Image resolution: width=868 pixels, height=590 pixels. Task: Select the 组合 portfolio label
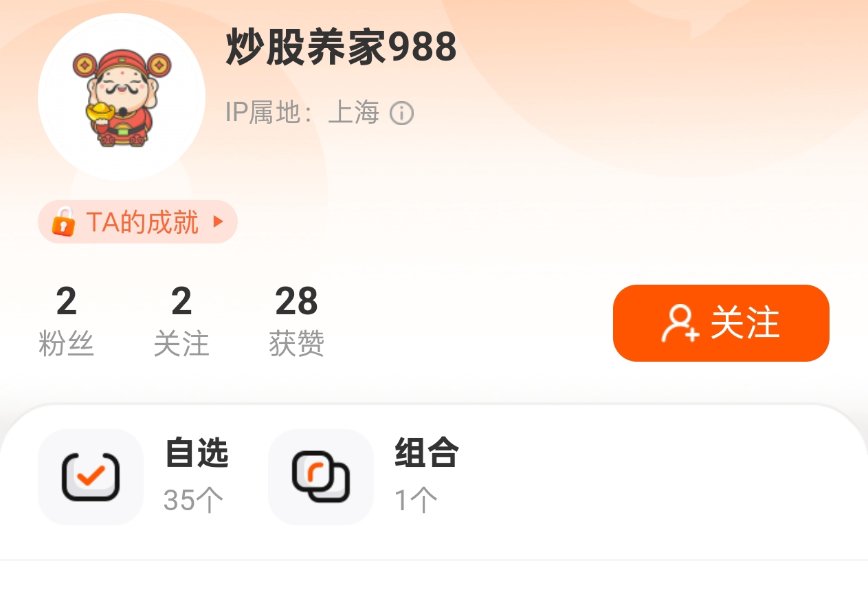tap(427, 453)
